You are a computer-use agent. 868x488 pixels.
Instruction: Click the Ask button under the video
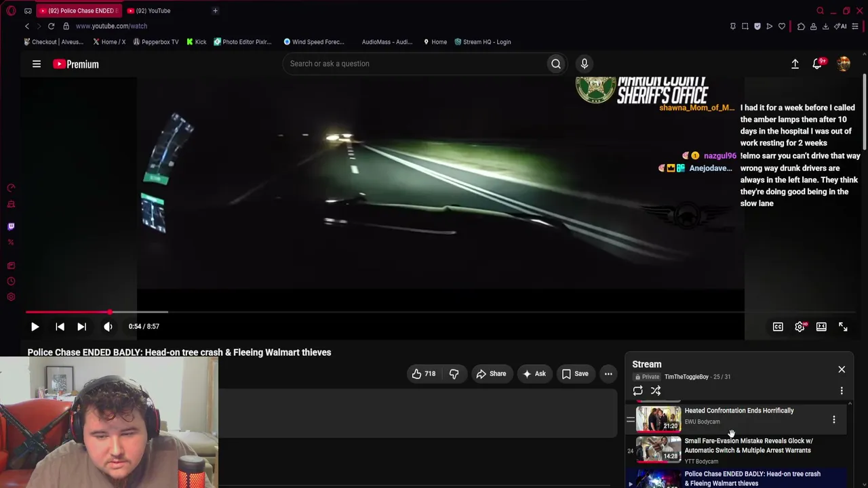click(x=534, y=373)
